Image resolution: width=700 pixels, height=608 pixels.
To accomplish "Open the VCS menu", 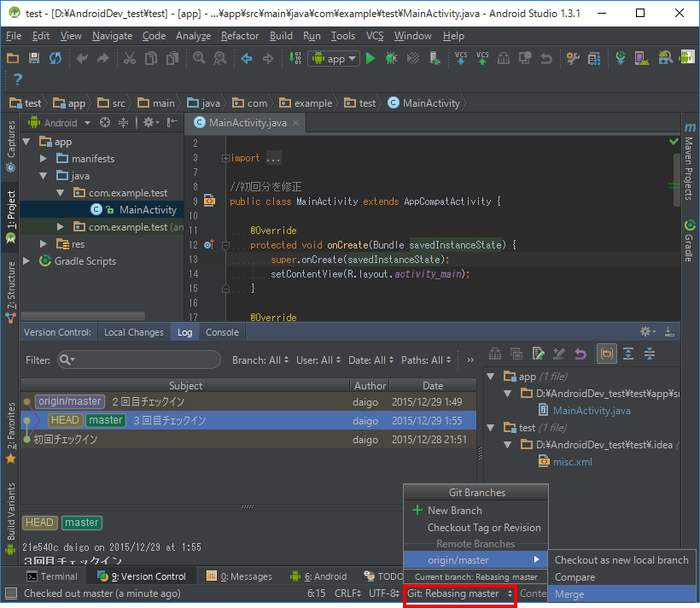I will (x=375, y=36).
